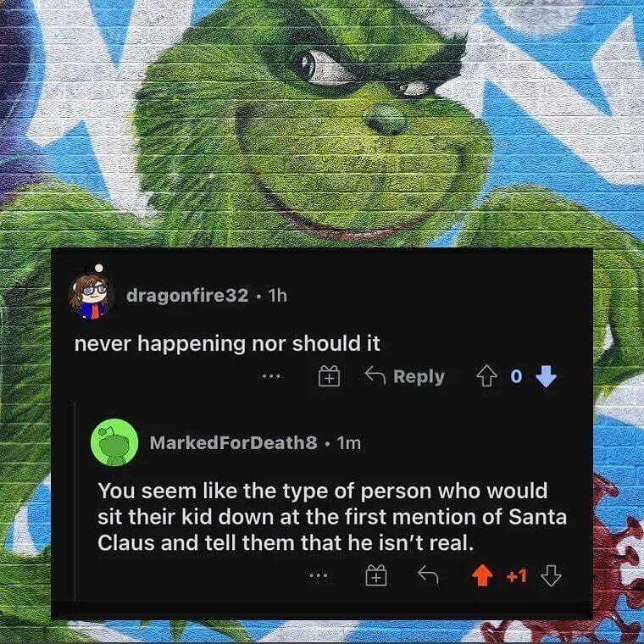The width and height of the screenshot is (644, 644).
Task: Click the Reply arrow icon on dragonfire32's comment
Action: coord(375,375)
